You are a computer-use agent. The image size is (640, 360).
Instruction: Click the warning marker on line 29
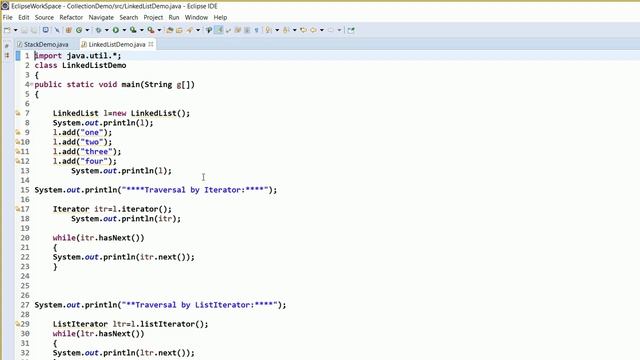(x=18, y=324)
